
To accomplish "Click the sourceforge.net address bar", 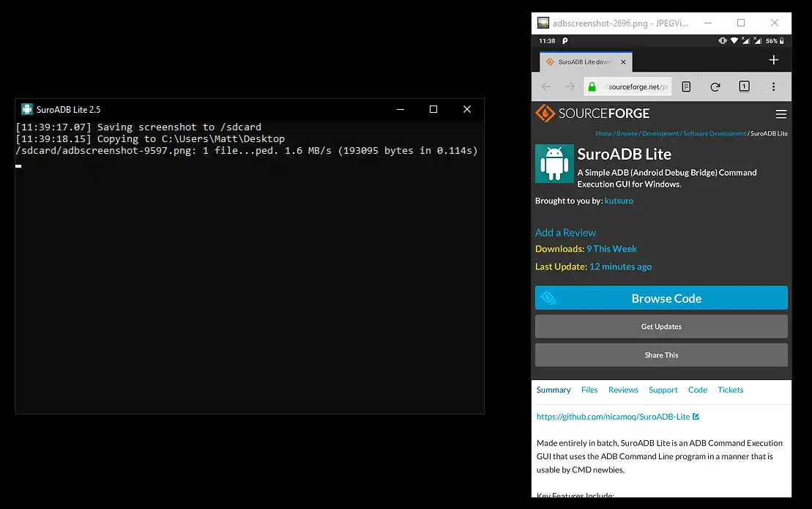I will (627, 86).
